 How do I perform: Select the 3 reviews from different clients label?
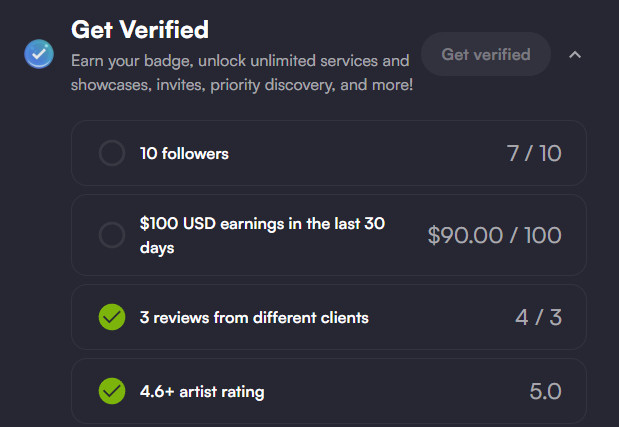[254, 318]
